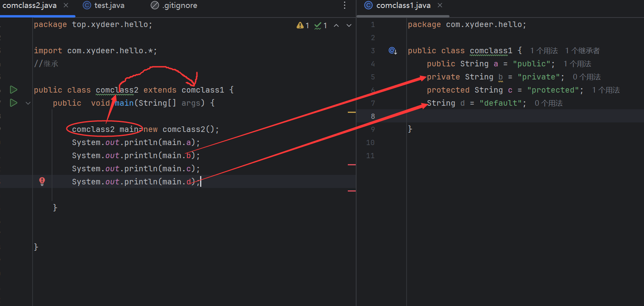This screenshot has height=306, width=644.
Task: Click the green checkmark typo indicator
Action: coord(318,25)
